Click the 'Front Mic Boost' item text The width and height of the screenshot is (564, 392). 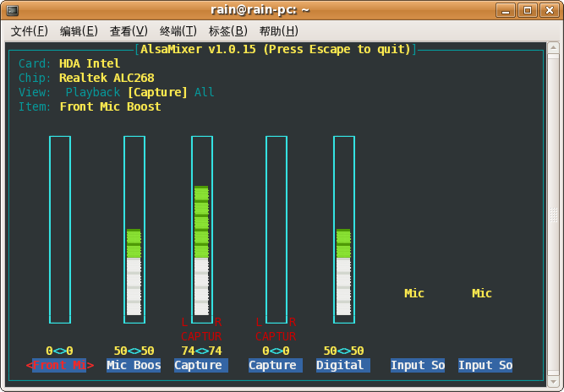[x=110, y=106]
